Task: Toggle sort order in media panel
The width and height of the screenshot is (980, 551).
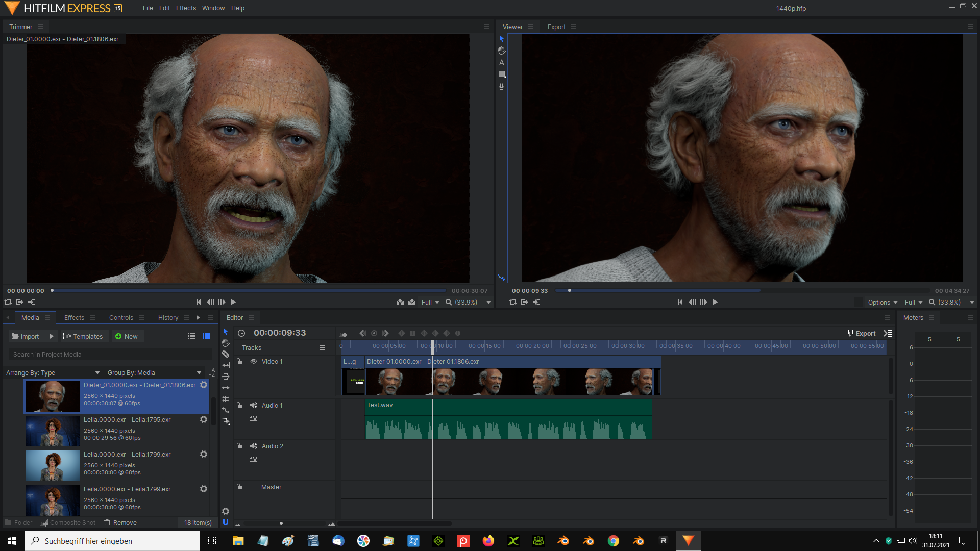Action: click(x=212, y=372)
